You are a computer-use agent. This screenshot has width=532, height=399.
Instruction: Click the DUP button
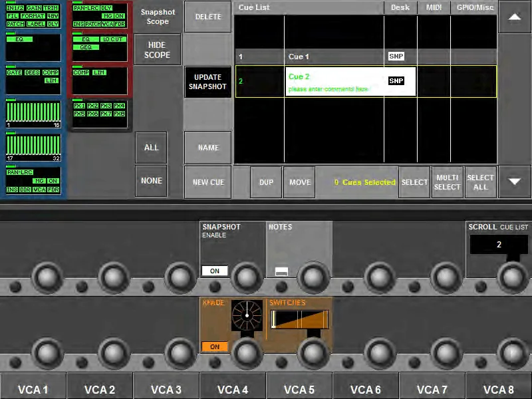click(x=266, y=182)
